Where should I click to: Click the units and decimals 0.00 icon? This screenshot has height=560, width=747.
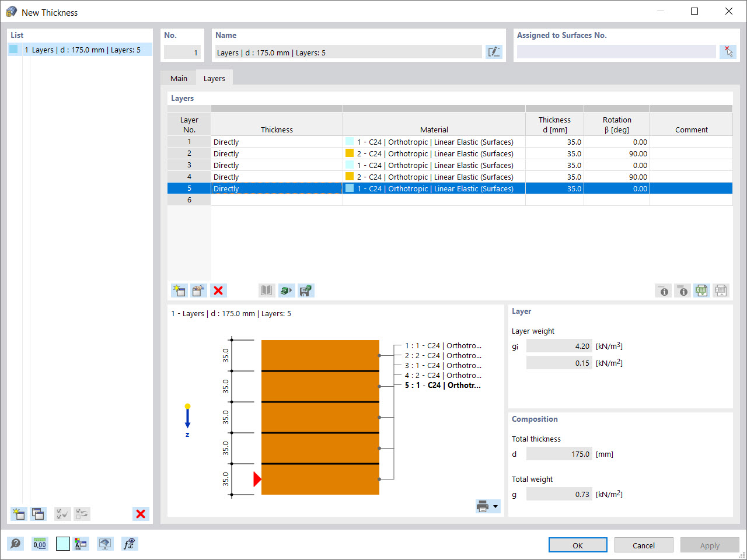click(40, 544)
